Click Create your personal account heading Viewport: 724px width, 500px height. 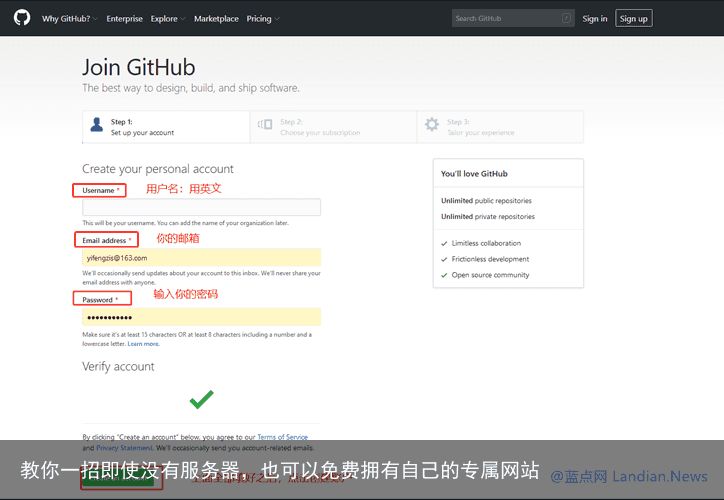tap(158, 169)
